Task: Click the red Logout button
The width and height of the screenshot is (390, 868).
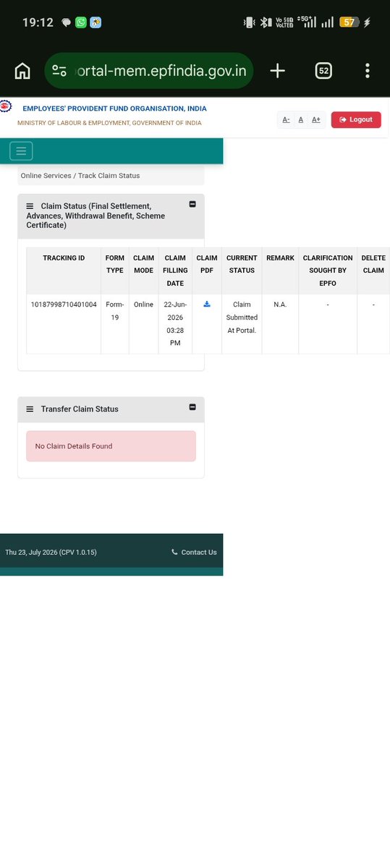Action: 356,119
